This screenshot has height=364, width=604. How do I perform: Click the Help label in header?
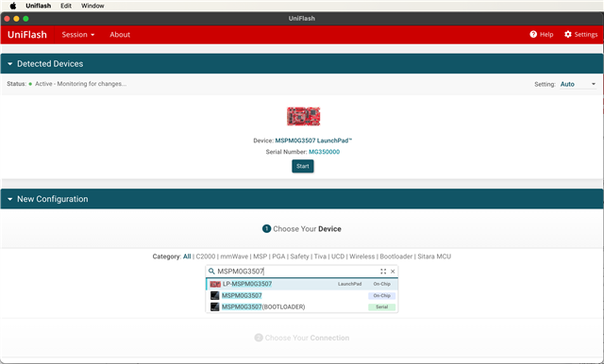click(546, 34)
